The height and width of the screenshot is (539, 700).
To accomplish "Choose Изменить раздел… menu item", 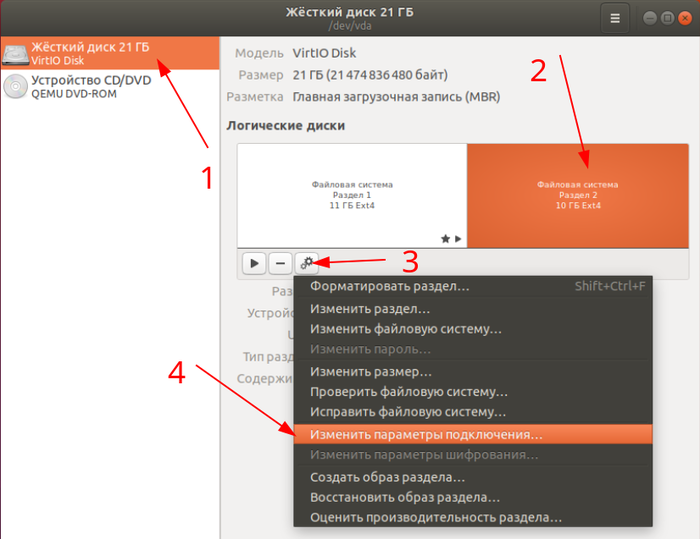I will [370, 310].
